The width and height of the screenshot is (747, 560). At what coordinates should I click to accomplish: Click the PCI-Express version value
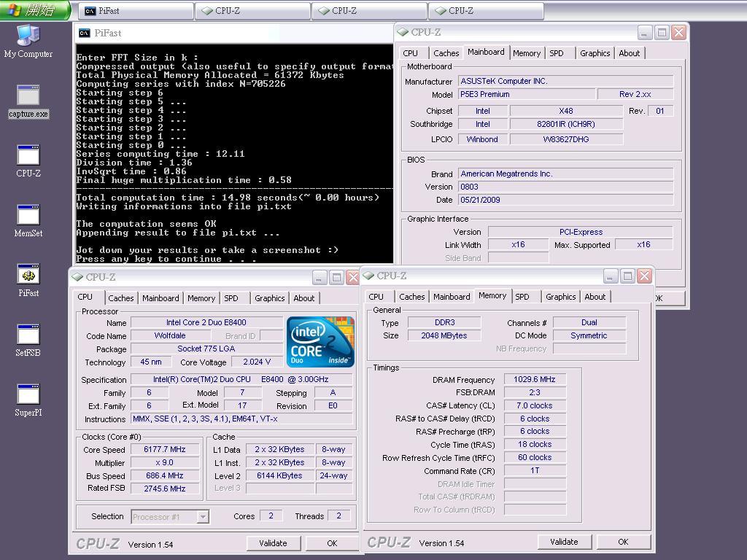pos(581,232)
